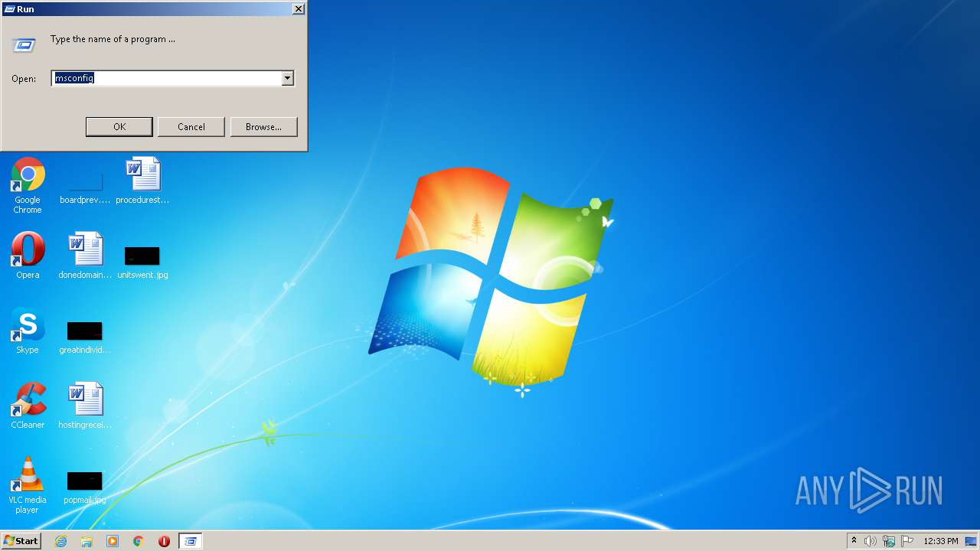Select the greatindivid file icon
Viewport: 980px width, 551px height.
coord(85,337)
